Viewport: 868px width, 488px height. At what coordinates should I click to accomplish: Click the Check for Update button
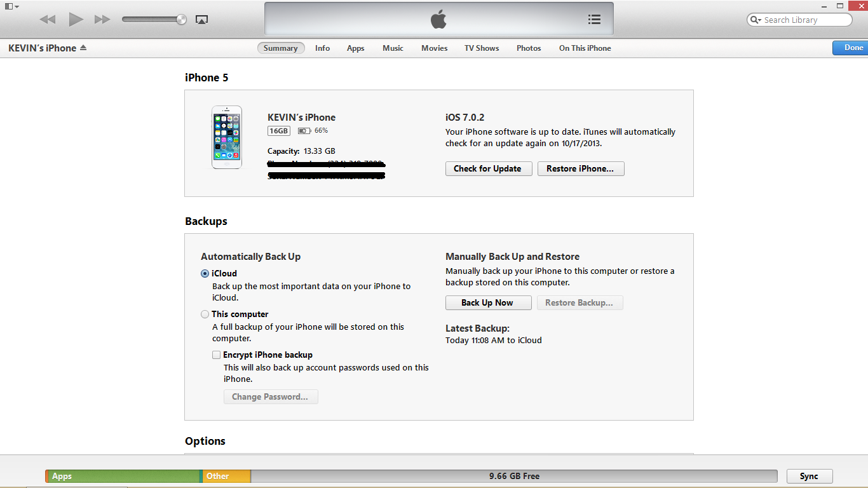tap(488, 168)
